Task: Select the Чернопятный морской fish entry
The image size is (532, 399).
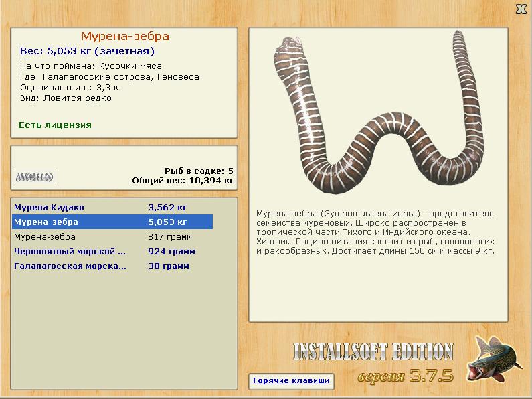Action: click(112, 252)
